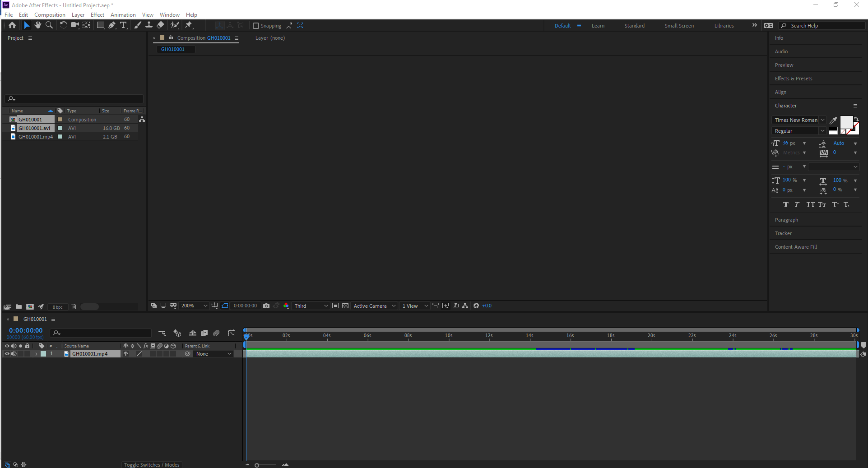Select the Pen tool

click(x=112, y=25)
